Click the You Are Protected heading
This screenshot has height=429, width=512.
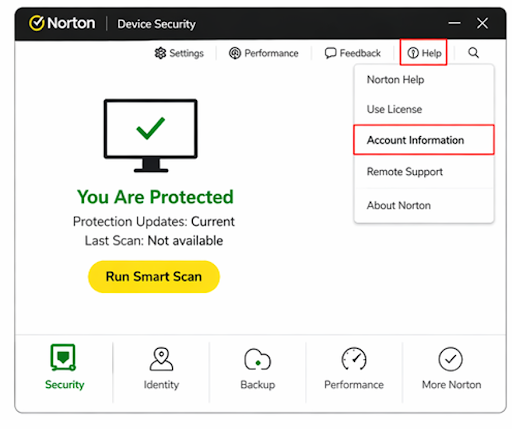155,197
